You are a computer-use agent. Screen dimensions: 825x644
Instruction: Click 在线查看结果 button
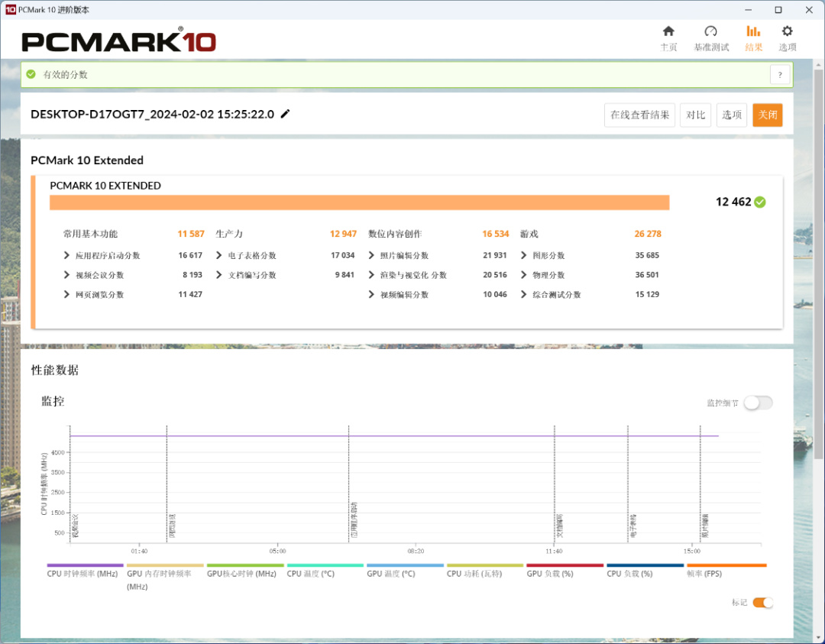(x=639, y=115)
